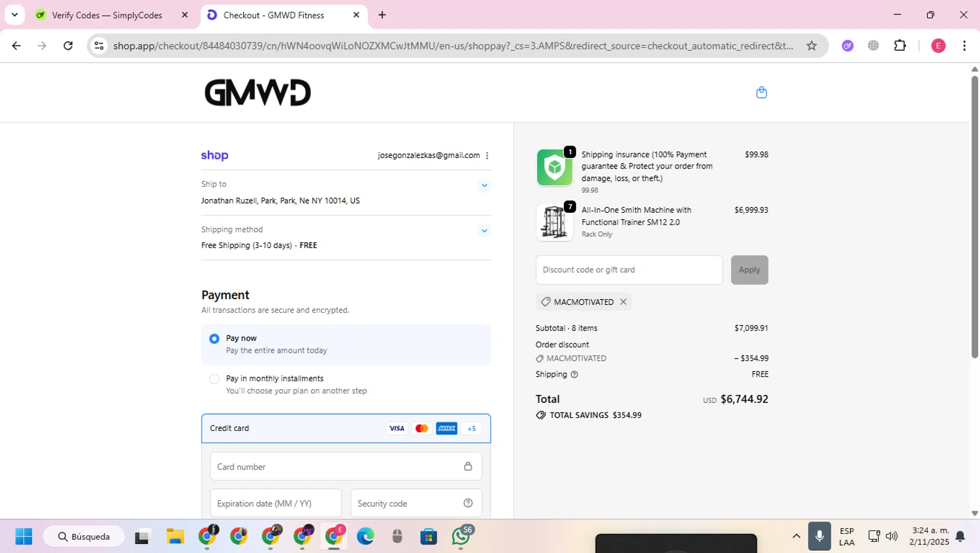Click the Smith Machine product thumbnail
Screen dimensions: 980x553
pos(555,223)
